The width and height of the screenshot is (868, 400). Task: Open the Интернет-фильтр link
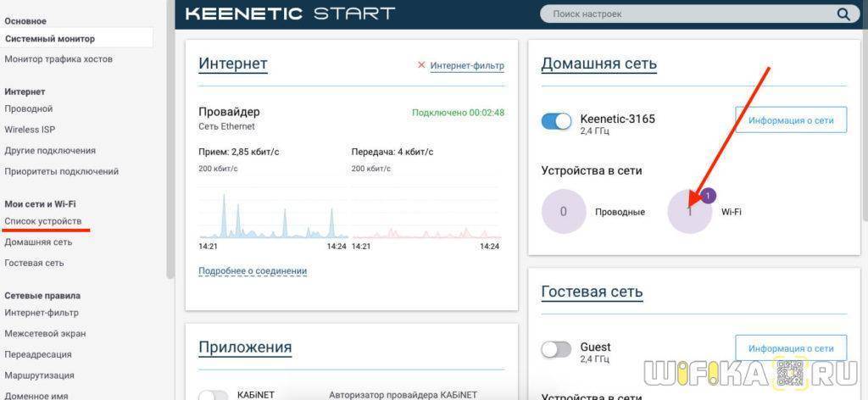467,65
